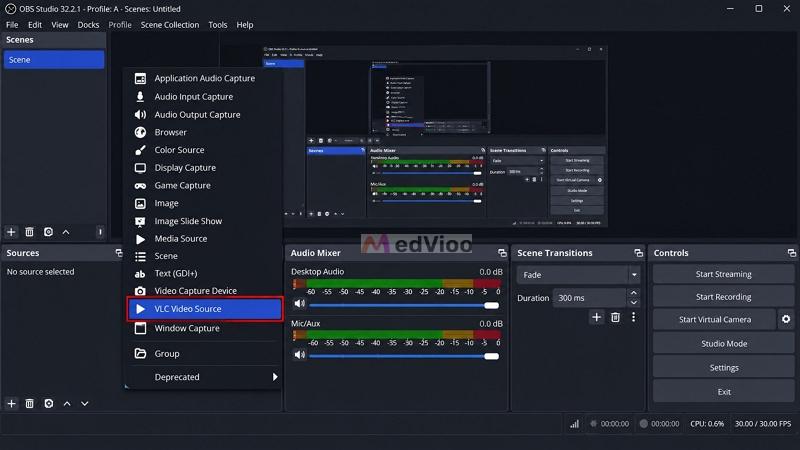800x450 pixels.
Task: Click the Image Slide Show icon
Action: tap(140, 221)
